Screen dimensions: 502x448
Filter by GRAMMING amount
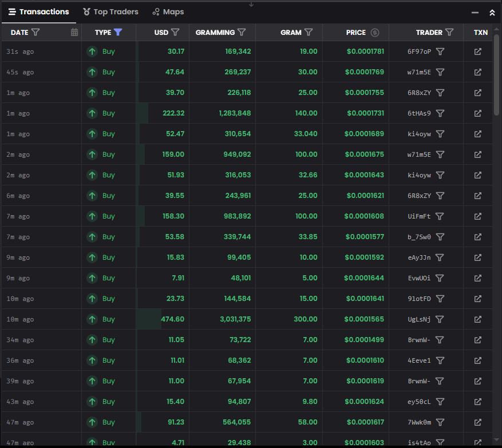click(242, 32)
